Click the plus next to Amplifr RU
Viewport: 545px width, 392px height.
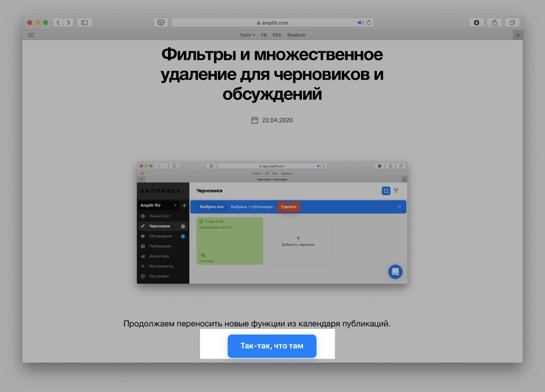point(184,205)
